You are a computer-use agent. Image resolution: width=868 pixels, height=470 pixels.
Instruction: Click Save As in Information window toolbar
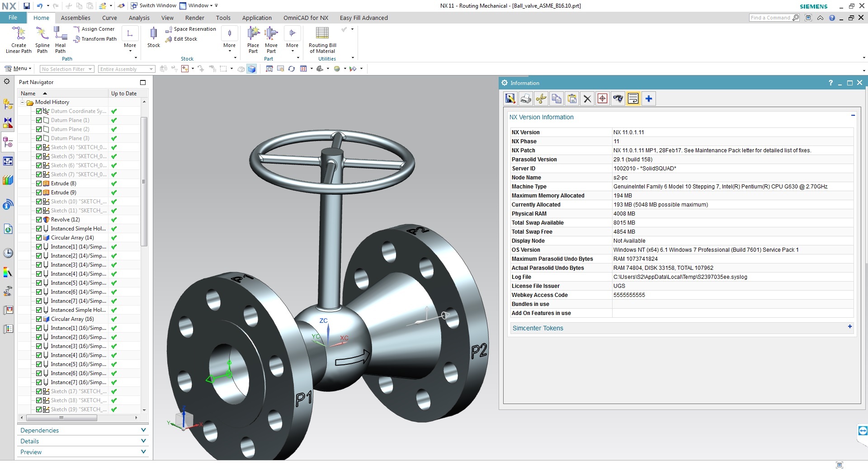[510, 99]
